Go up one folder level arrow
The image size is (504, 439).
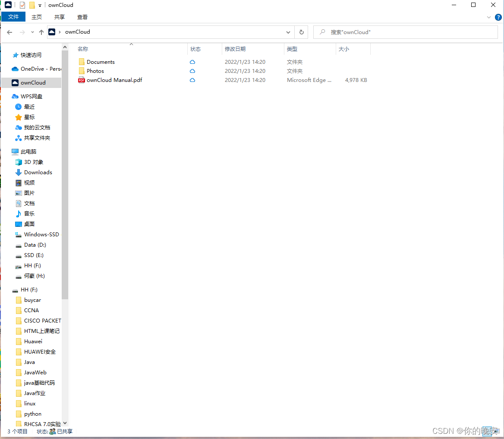[x=41, y=32]
